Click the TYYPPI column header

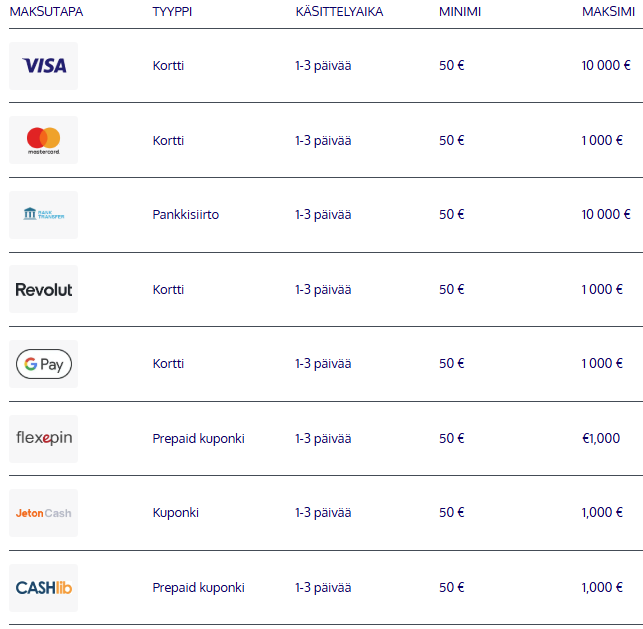172,11
